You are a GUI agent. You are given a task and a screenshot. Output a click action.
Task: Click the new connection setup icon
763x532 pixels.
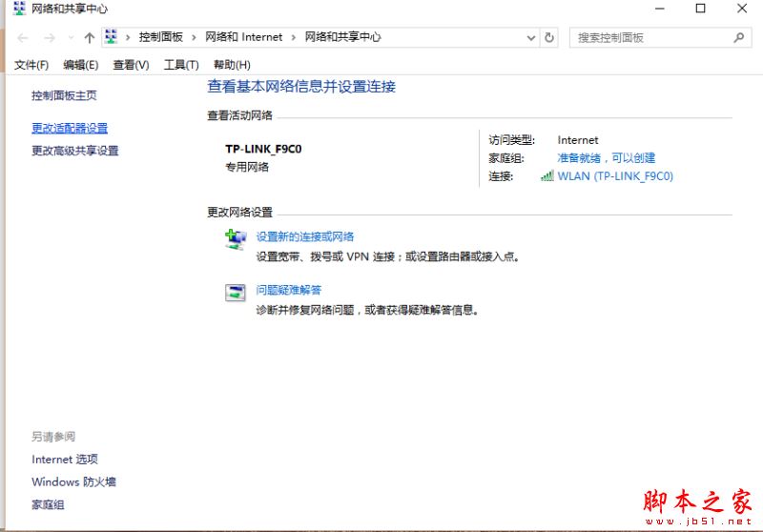click(236, 239)
